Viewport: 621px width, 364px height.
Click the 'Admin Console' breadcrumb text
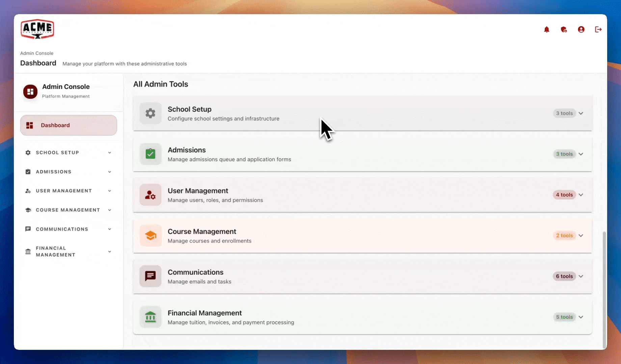(x=37, y=53)
